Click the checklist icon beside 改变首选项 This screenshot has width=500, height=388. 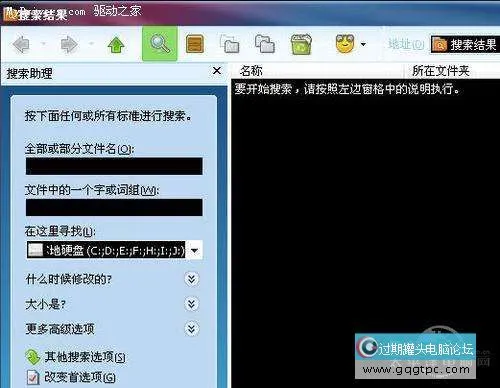33,377
